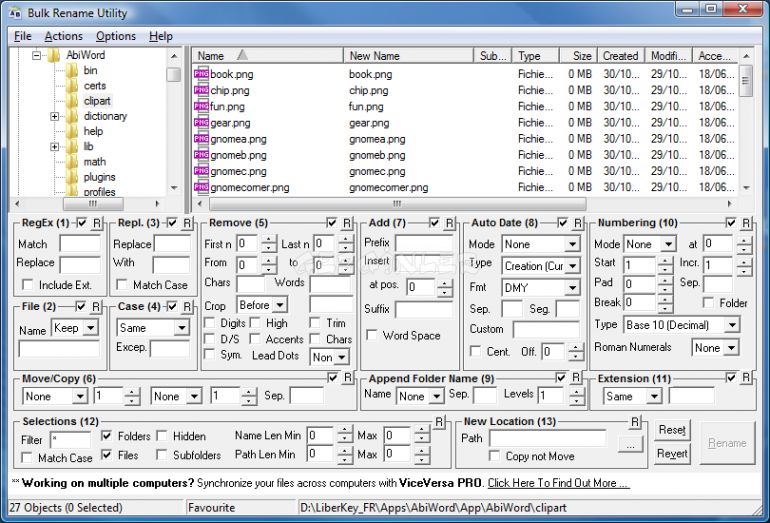Click the PNG icon of gnomea.png

click(201, 139)
